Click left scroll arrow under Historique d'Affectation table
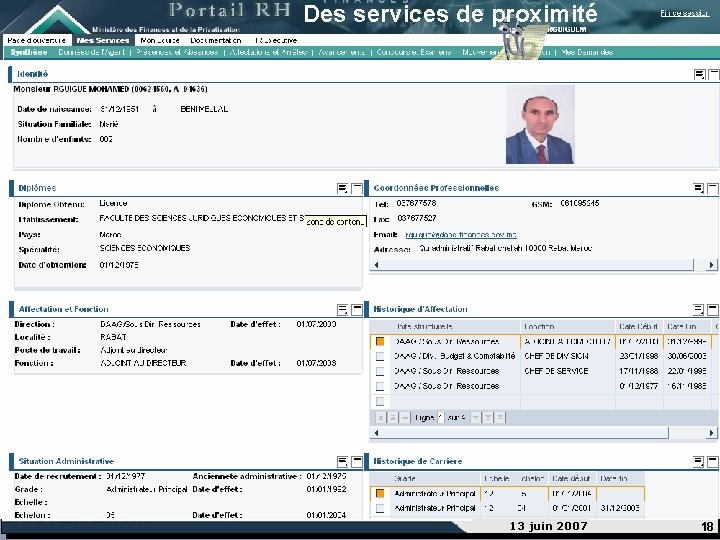The image size is (720, 540). 377,433
